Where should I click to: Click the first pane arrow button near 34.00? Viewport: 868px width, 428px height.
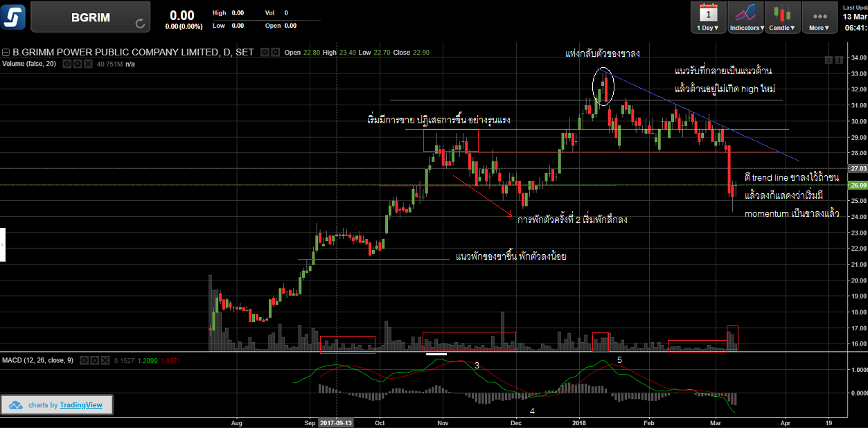point(828,60)
